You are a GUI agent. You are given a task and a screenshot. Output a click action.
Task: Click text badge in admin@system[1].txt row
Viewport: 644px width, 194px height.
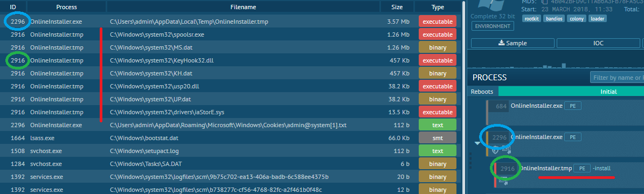point(438,125)
